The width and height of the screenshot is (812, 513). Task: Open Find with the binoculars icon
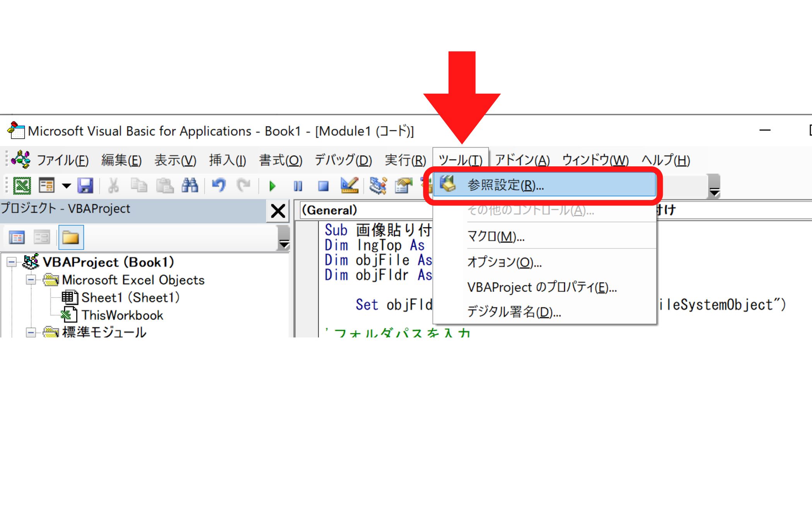pos(190,186)
